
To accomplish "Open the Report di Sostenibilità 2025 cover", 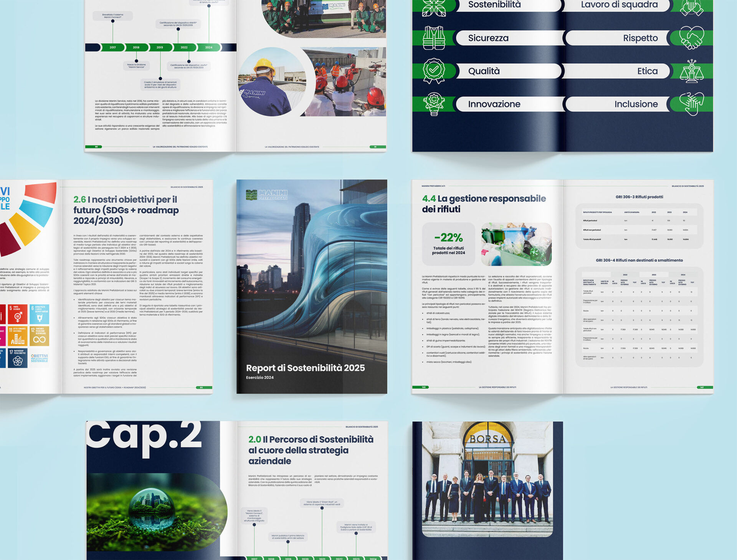I will (x=312, y=286).
